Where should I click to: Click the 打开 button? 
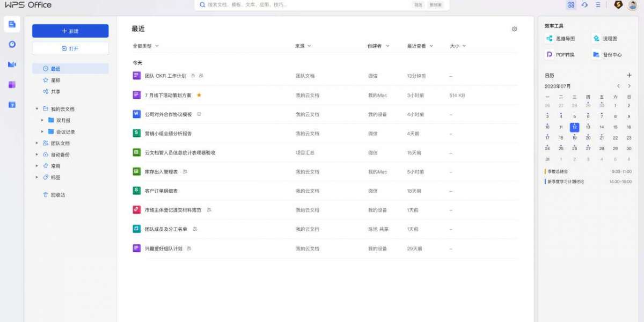point(70,48)
